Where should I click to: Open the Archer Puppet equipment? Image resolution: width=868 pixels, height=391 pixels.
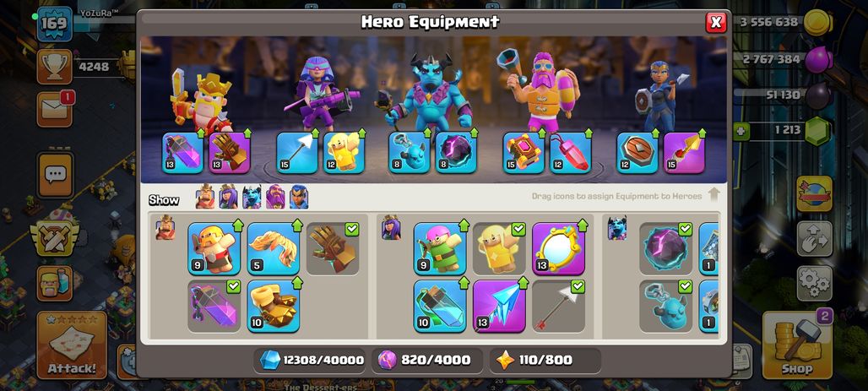coord(440,248)
